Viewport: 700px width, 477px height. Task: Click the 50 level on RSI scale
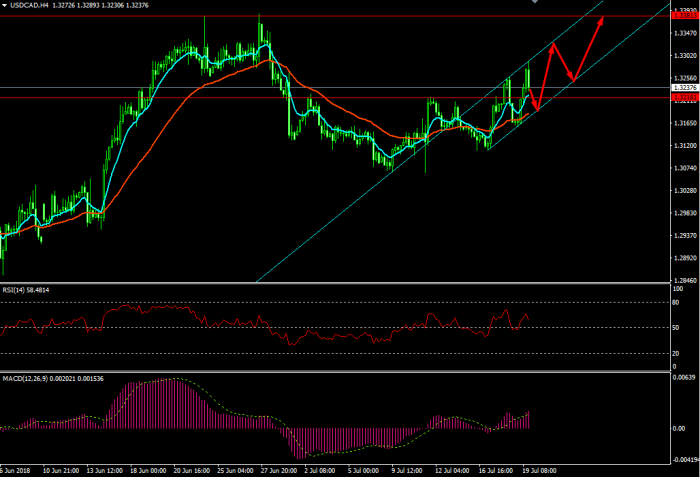[x=676, y=328]
